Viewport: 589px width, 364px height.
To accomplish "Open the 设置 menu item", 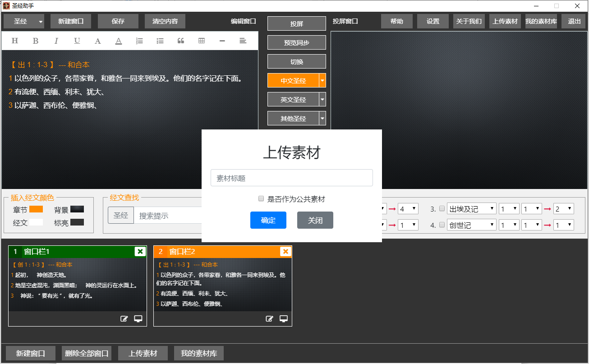I will (433, 21).
